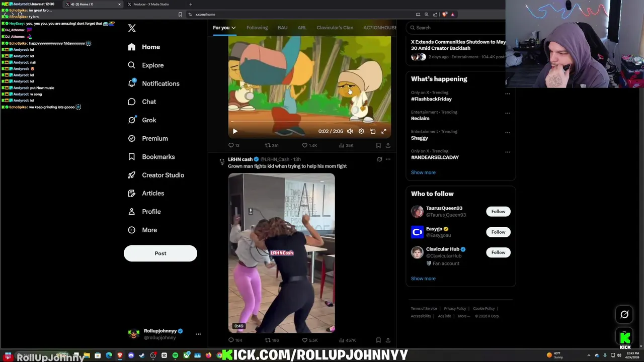Viewport: 644px width, 362px height.
Task: Switch to the ACTIONHOUSE tab
Action: pos(380,28)
